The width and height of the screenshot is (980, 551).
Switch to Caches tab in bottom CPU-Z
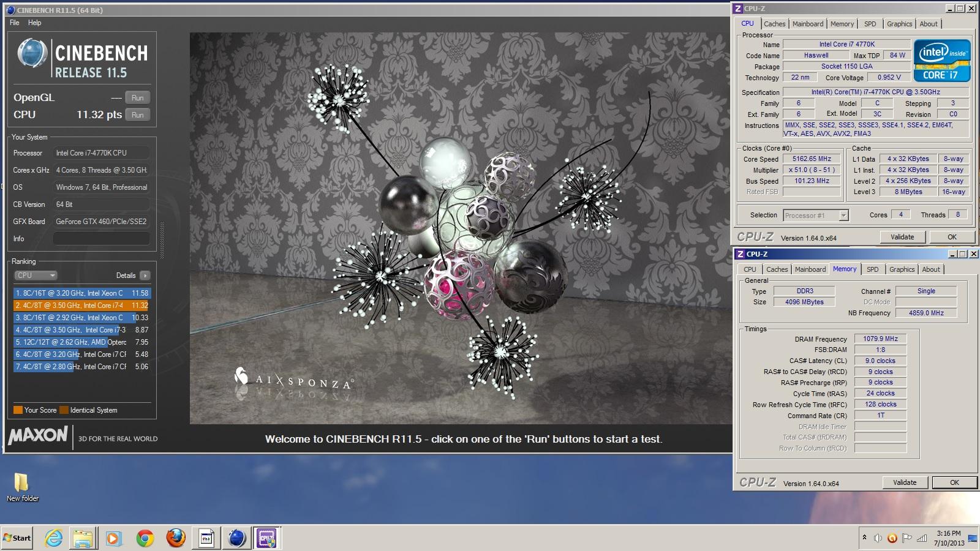coord(777,269)
